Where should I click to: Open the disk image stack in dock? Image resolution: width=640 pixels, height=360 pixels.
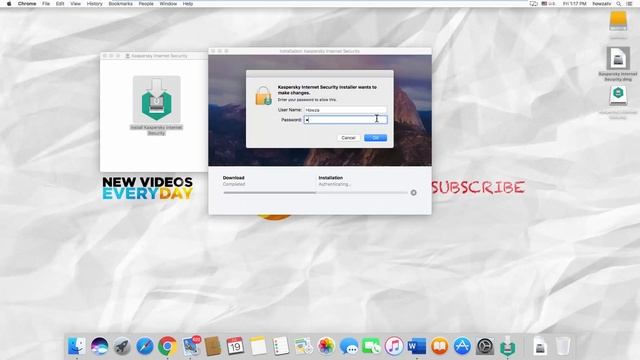[x=540, y=346]
